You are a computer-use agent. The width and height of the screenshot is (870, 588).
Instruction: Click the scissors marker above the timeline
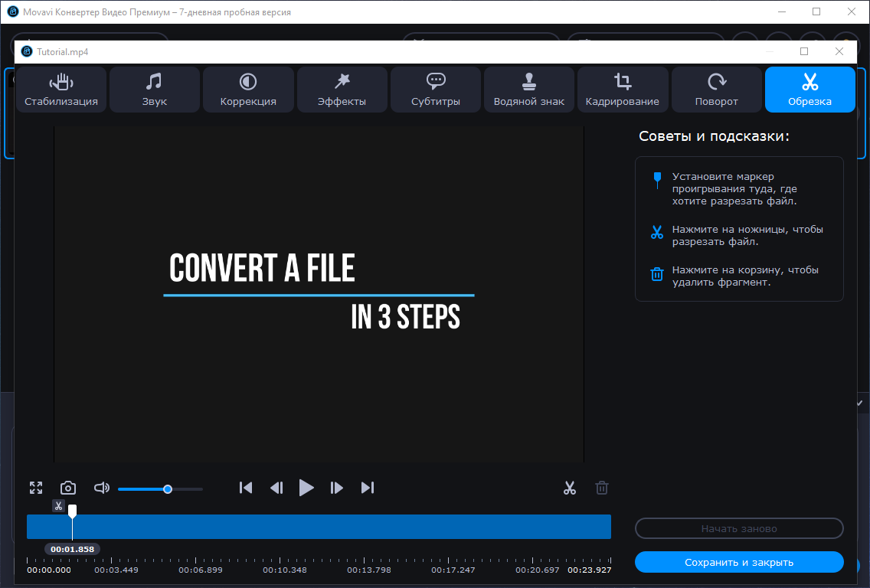coord(58,505)
